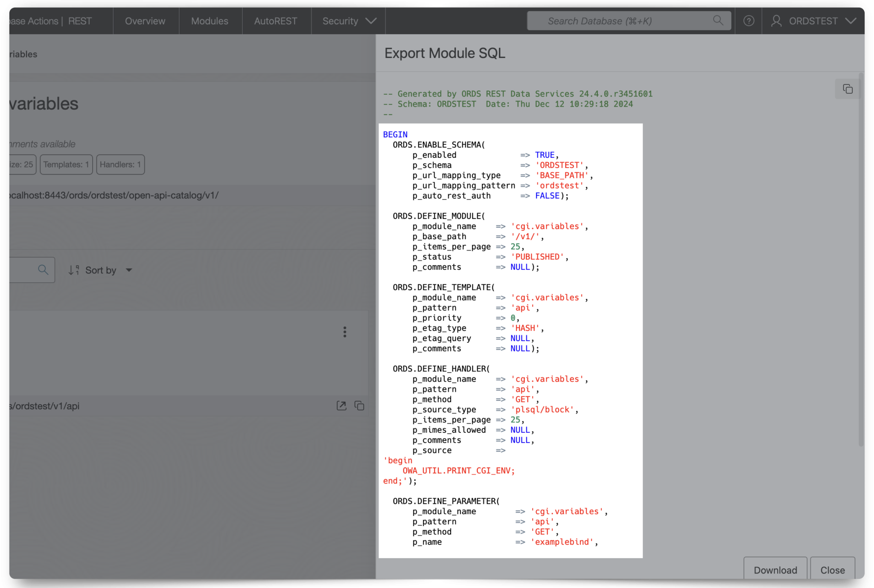Click the ORDS.DEFINE_MODULE( line
The height and width of the screenshot is (588, 874).
(x=439, y=216)
